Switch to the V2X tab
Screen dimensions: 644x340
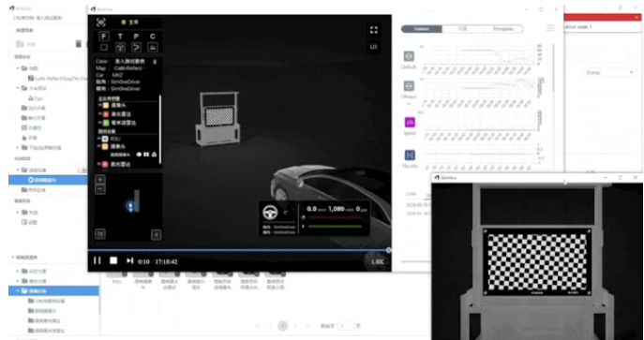[462, 29]
